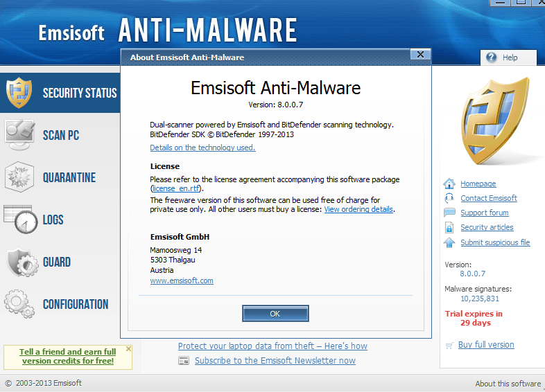Click the large golden Emsisoft shield logo
545x392 pixels.
coord(495,121)
